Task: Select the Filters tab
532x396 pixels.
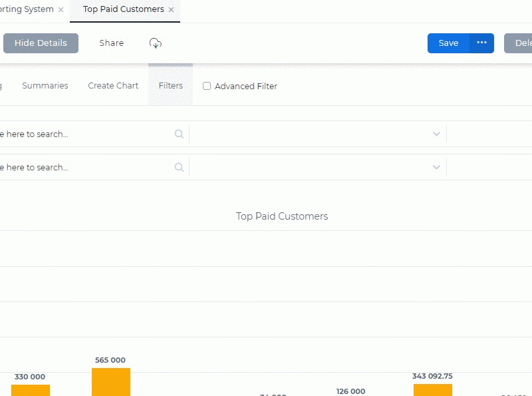Action: pos(171,86)
